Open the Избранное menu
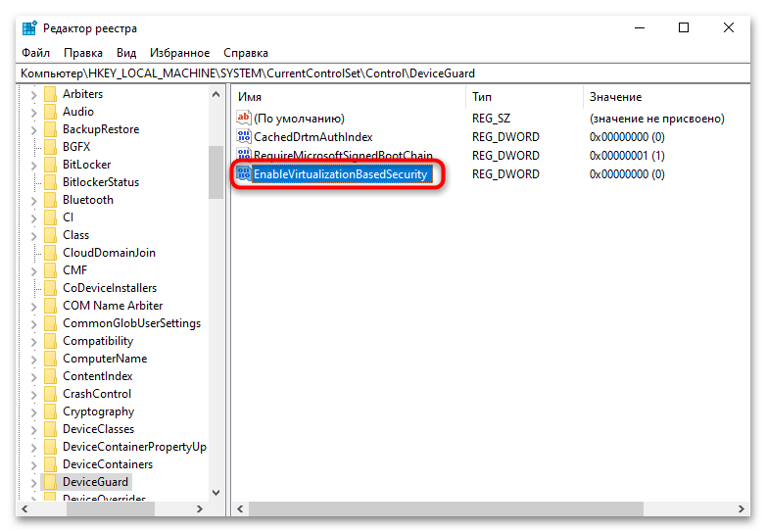Screen dimensions: 766x532 (180, 53)
